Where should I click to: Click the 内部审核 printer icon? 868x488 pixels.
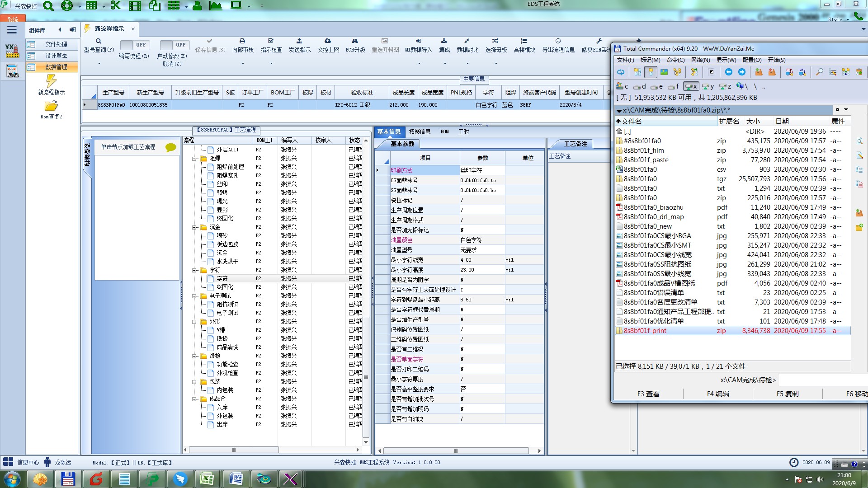(x=242, y=41)
